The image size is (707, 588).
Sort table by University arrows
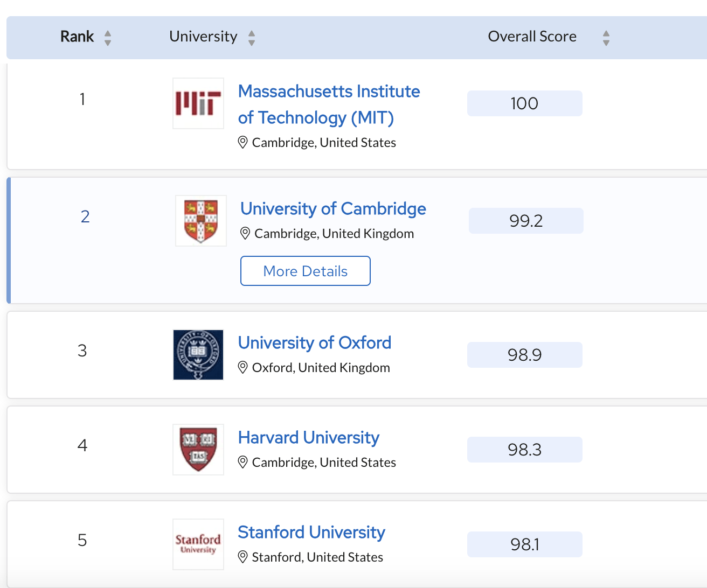coord(252,38)
